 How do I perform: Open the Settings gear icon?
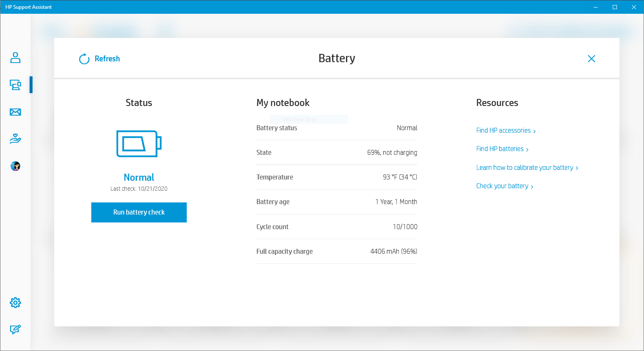(15, 303)
